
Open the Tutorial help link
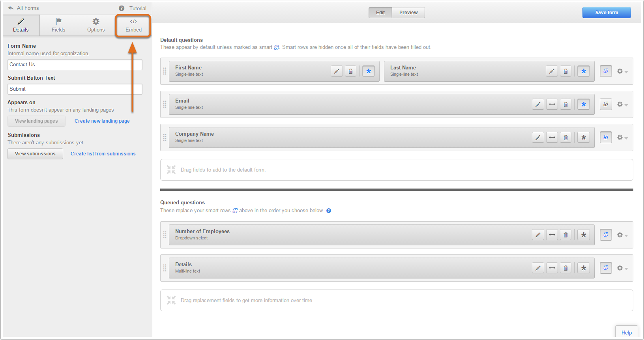click(133, 8)
